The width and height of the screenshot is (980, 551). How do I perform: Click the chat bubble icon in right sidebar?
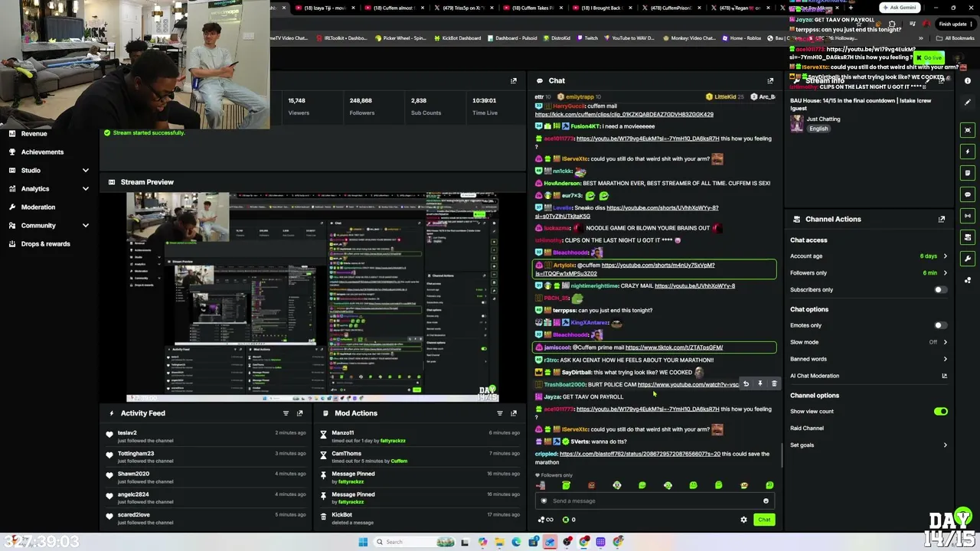(x=968, y=194)
